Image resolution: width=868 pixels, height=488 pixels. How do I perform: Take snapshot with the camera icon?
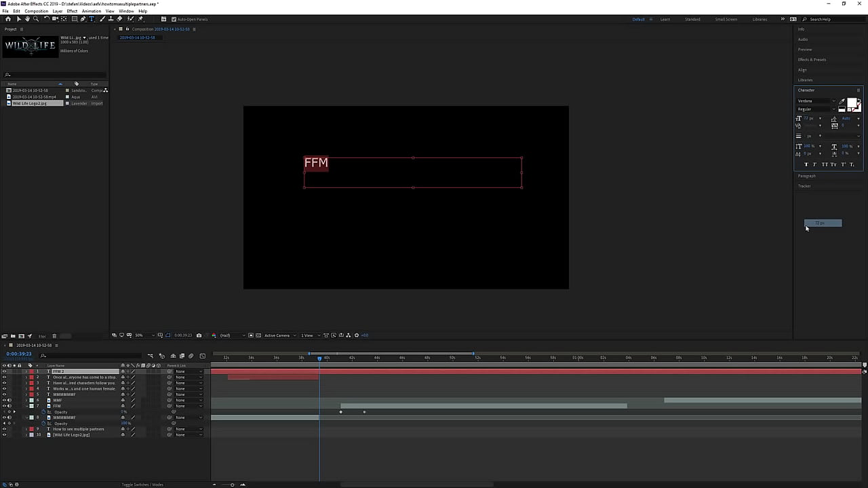(x=199, y=335)
